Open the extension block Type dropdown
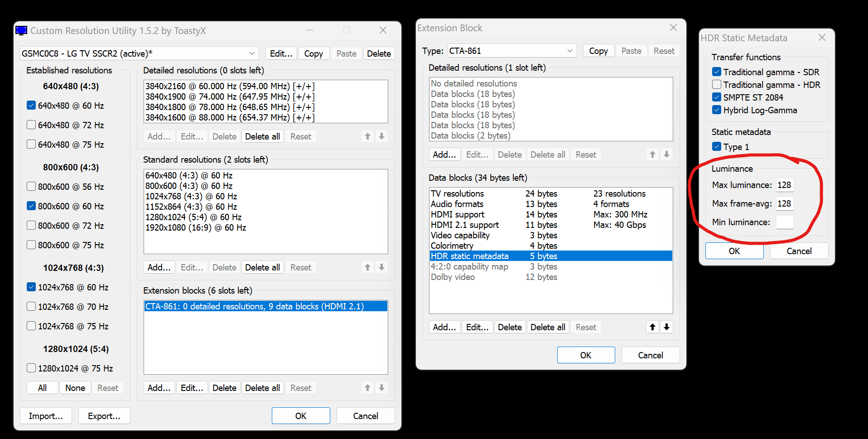Screen dimensions: 868x439 (x=512, y=51)
